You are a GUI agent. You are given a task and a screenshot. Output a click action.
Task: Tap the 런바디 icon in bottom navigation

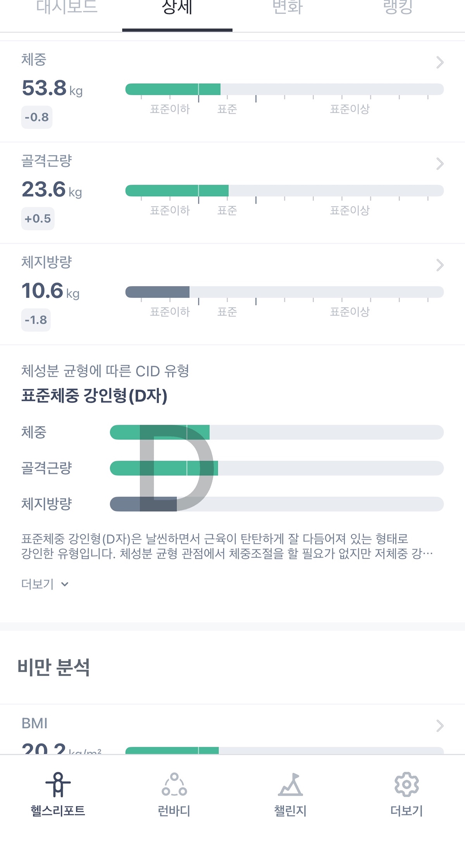click(x=174, y=785)
